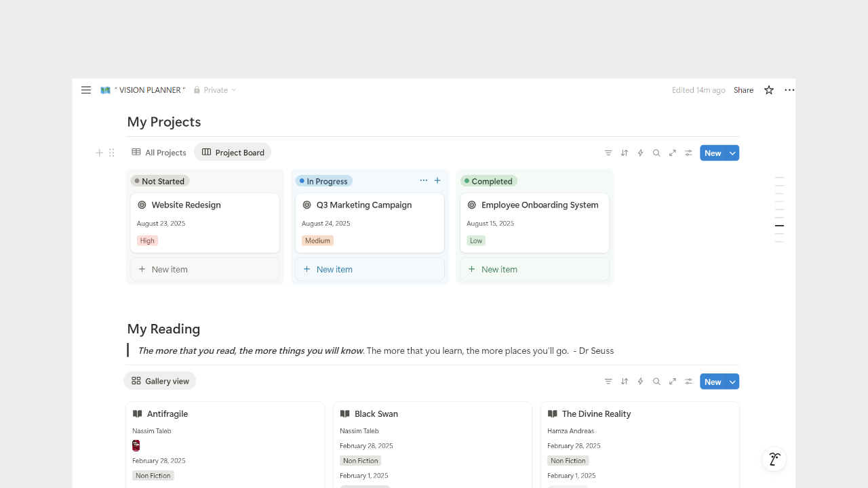The image size is (868, 488).
Task: Click the Share button
Action: (x=743, y=90)
